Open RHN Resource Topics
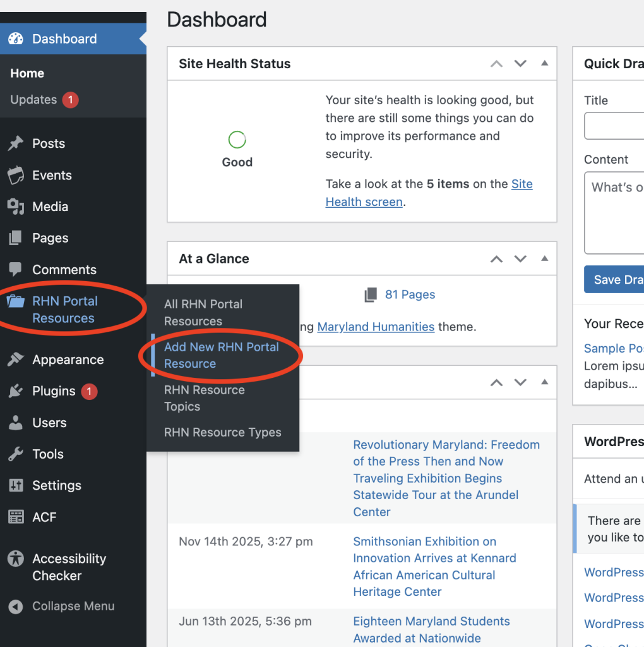This screenshot has height=647, width=644. coord(205,398)
